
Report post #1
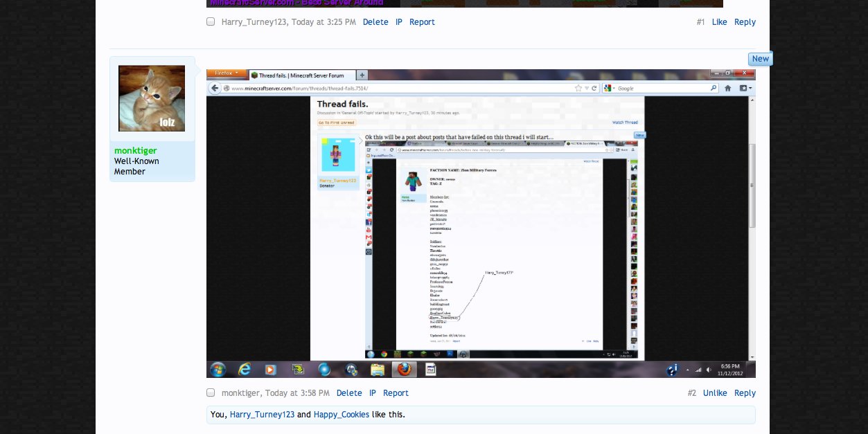422,22
